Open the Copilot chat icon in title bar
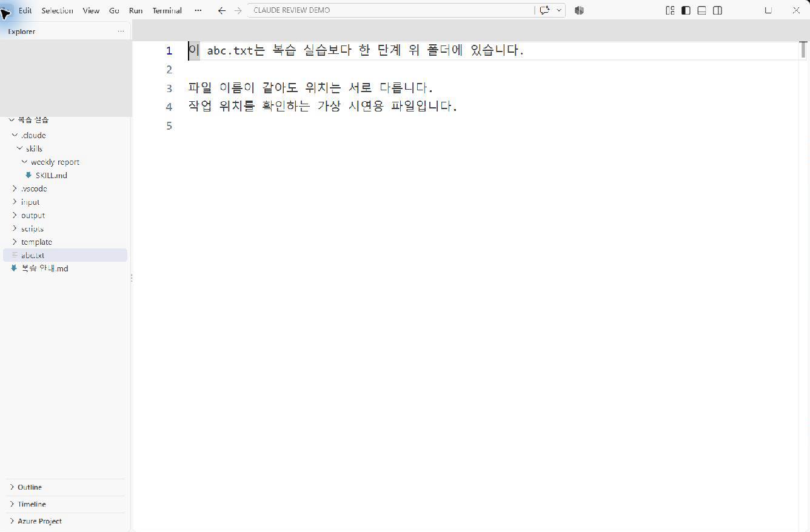 coord(544,10)
